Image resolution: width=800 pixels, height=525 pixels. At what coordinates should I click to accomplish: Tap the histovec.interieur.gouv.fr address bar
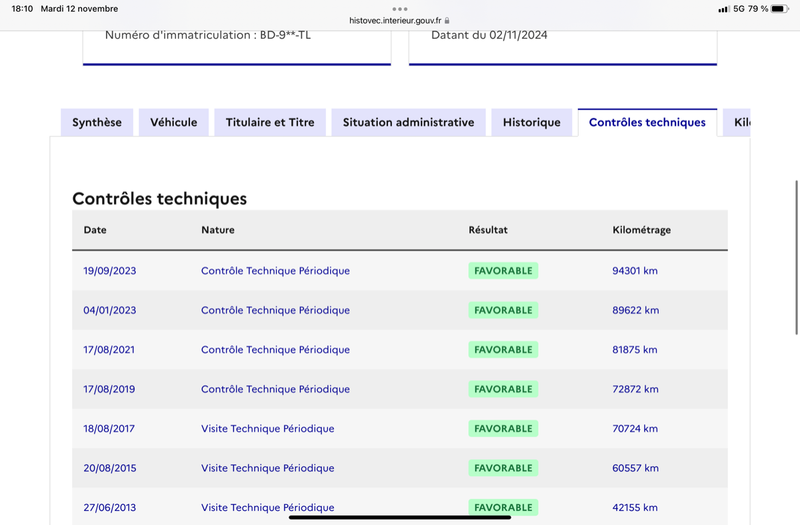tap(395, 20)
